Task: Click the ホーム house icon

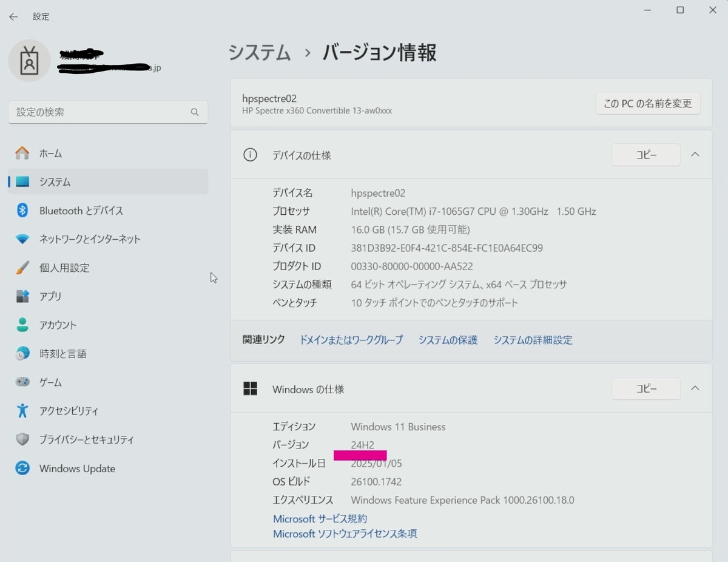Action: [x=22, y=154]
